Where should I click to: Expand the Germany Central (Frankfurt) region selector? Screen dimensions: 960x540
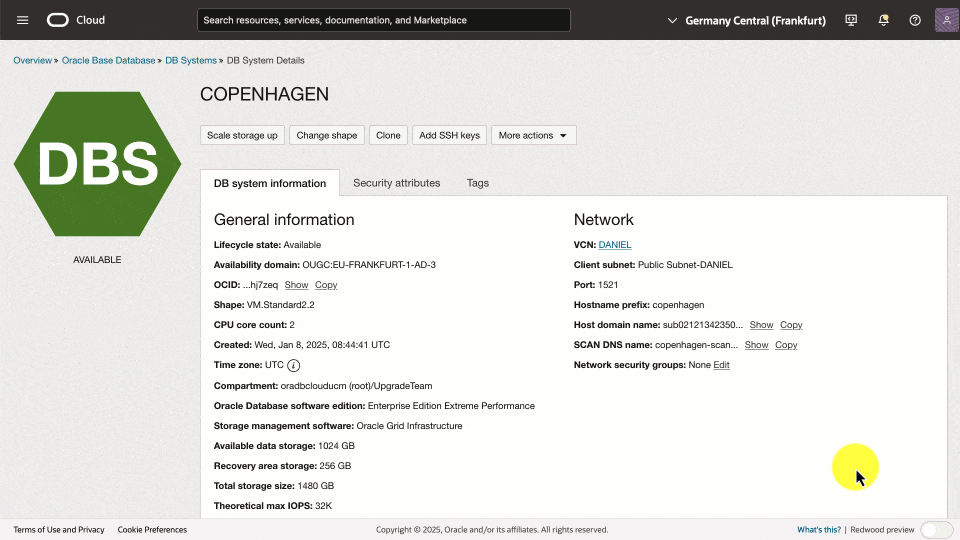click(x=746, y=20)
